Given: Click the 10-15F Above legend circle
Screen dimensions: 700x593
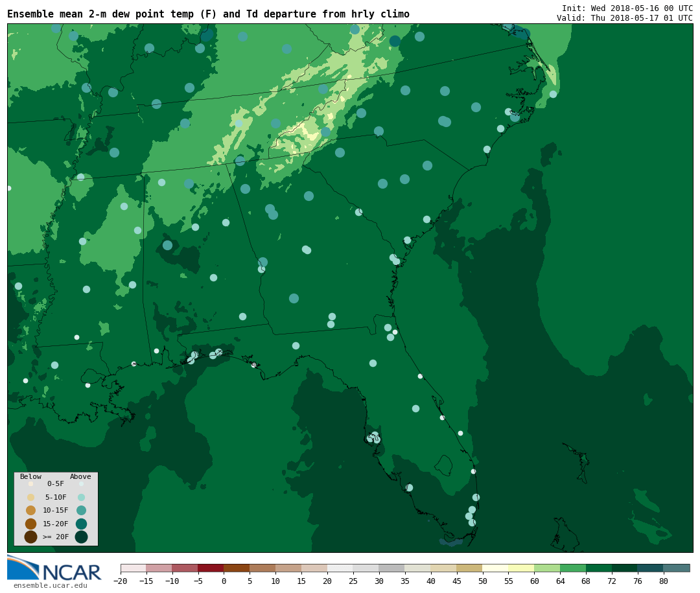Looking at the screenshot, I should [x=81, y=510].
